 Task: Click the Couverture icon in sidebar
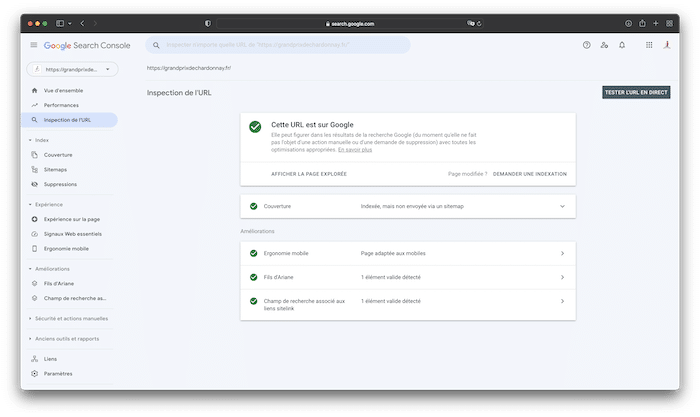(35, 155)
